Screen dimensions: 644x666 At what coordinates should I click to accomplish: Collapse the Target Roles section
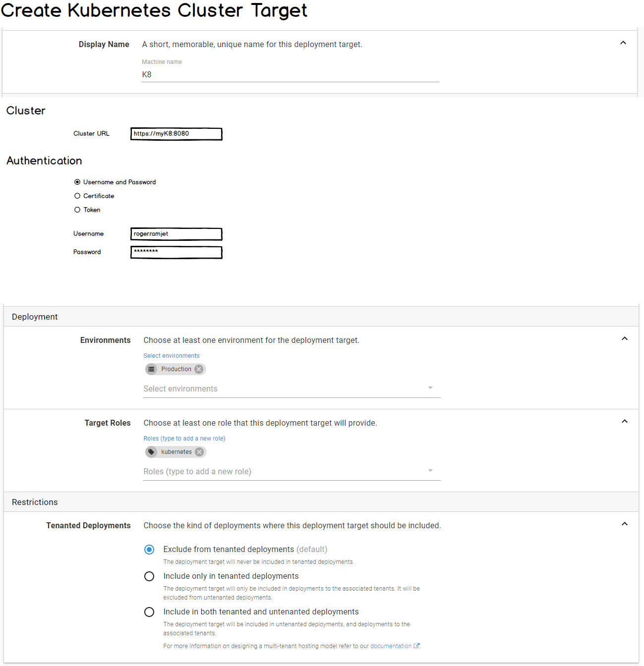click(x=625, y=421)
